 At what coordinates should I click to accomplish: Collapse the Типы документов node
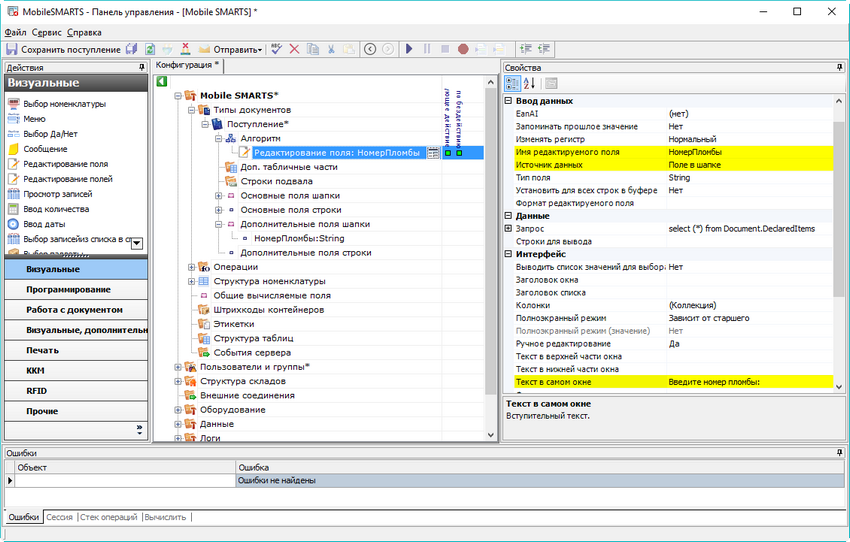pyautogui.click(x=191, y=110)
